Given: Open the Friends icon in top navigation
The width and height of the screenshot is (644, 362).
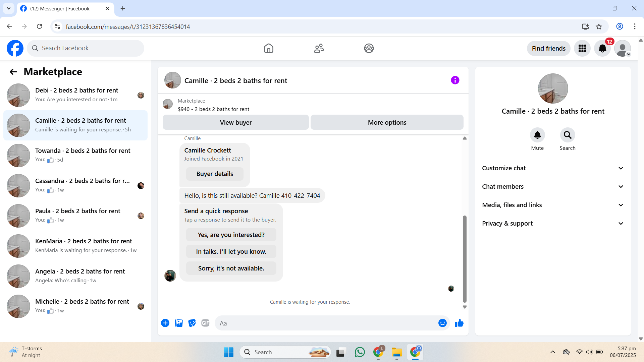Looking at the screenshot, I should pyautogui.click(x=319, y=48).
